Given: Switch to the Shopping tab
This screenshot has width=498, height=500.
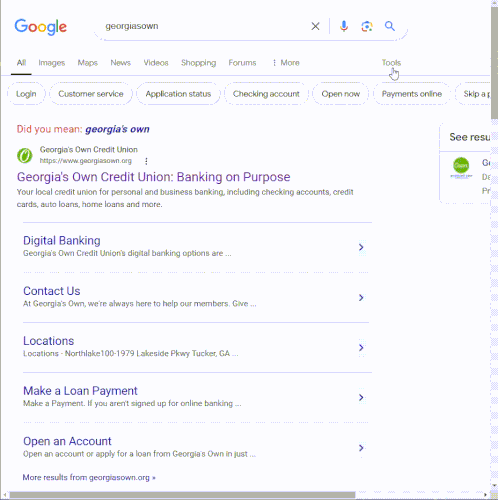Looking at the screenshot, I should click(199, 63).
